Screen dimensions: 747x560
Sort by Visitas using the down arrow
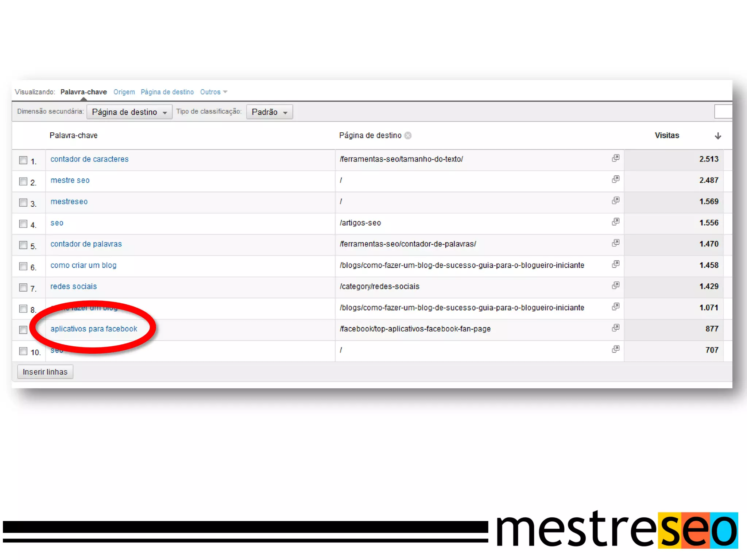(717, 136)
